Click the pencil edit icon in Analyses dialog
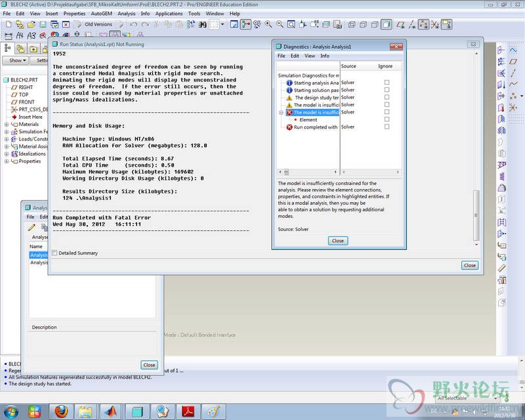 pos(31,228)
